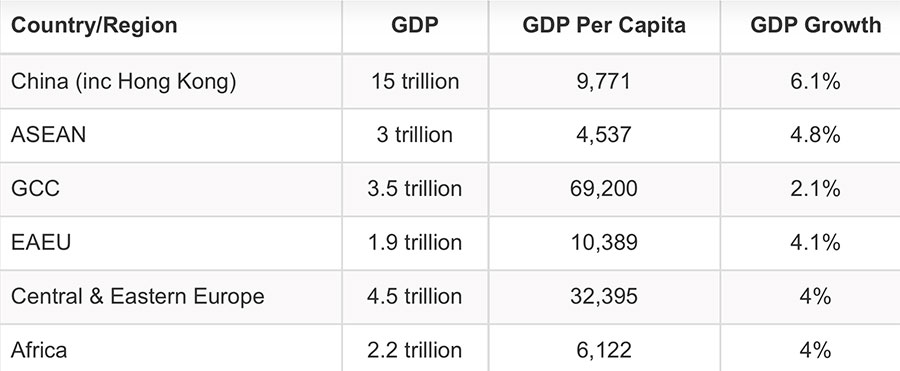Select the Africa row label
The height and width of the screenshot is (371, 900).
click(x=39, y=350)
